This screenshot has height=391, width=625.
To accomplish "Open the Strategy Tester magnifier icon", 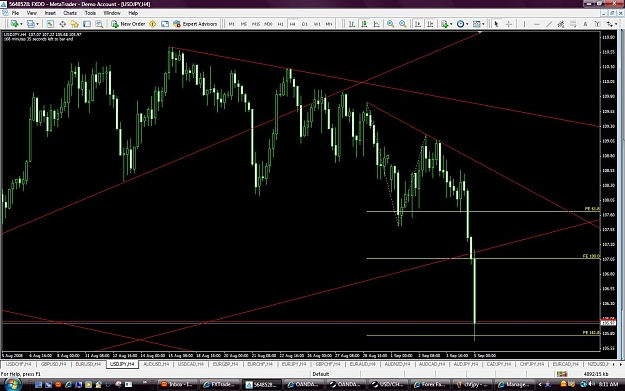I will point(99,24).
